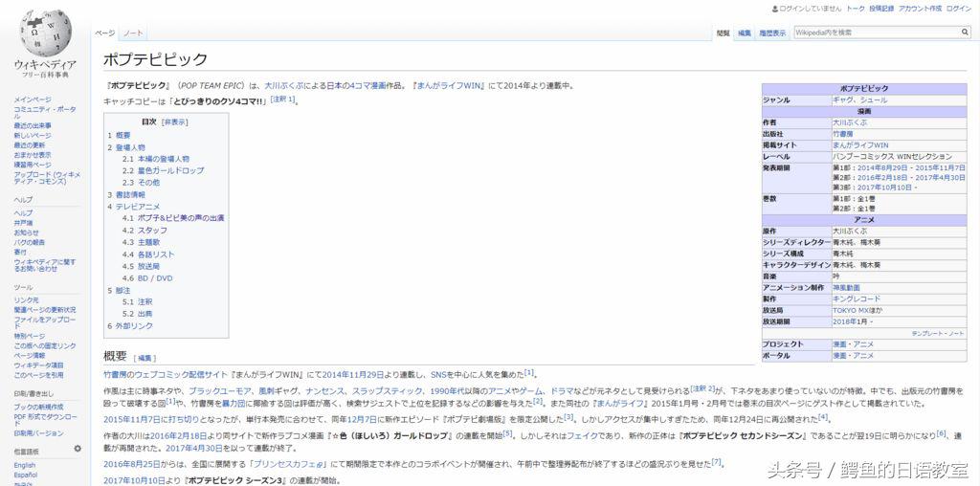Open 印刷用バージョン link
Screen dimensions: 980x486
pyautogui.click(x=38, y=433)
